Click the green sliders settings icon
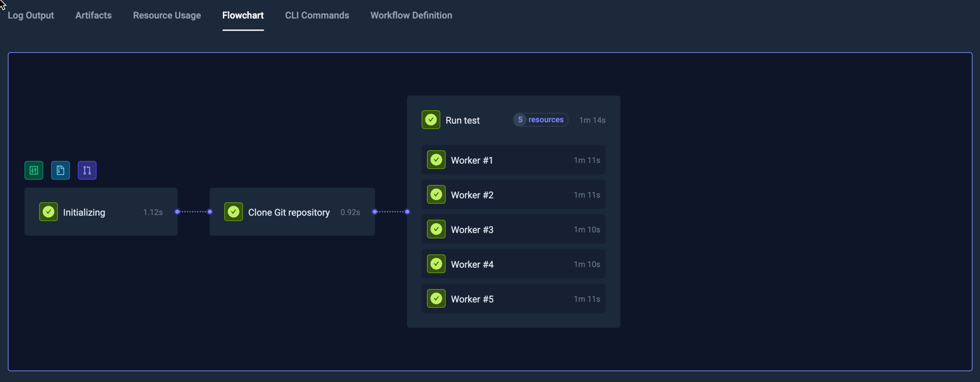 (x=34, y=170)
